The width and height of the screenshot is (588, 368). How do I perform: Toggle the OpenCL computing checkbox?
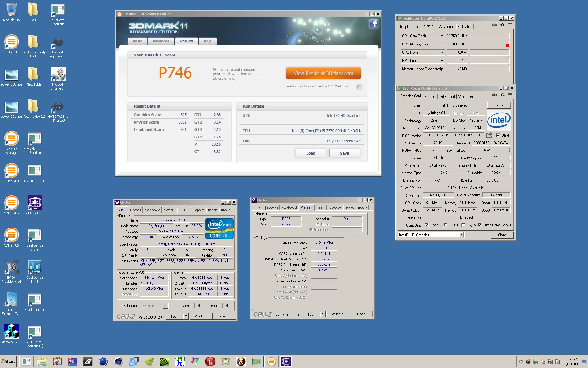(x=427, y=225)
